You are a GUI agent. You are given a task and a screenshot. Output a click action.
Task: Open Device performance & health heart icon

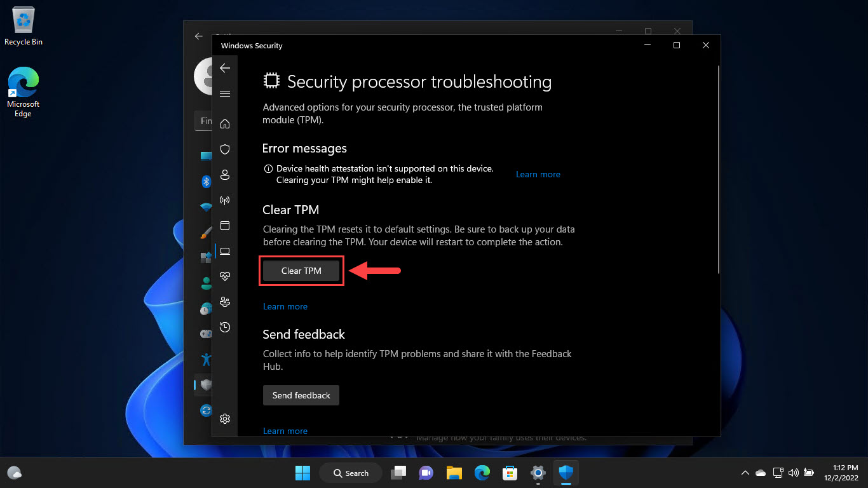[224, 276]
